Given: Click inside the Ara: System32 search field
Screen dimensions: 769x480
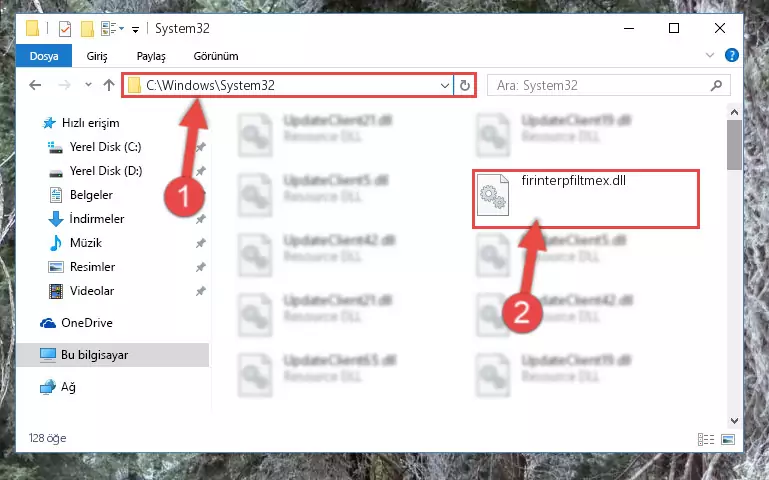Looking at the screenshot, I should click(608, 86).
